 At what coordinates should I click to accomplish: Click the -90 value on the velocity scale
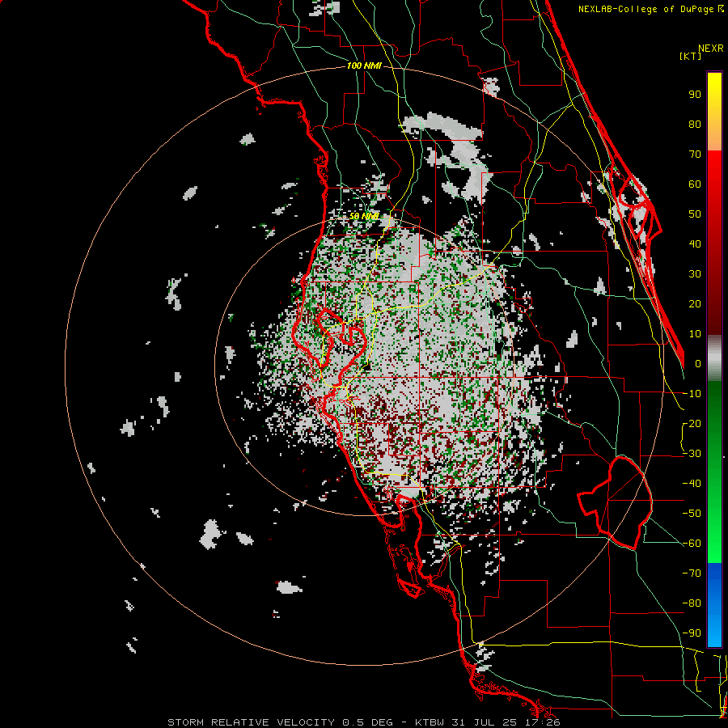click(x=692, y=633)
